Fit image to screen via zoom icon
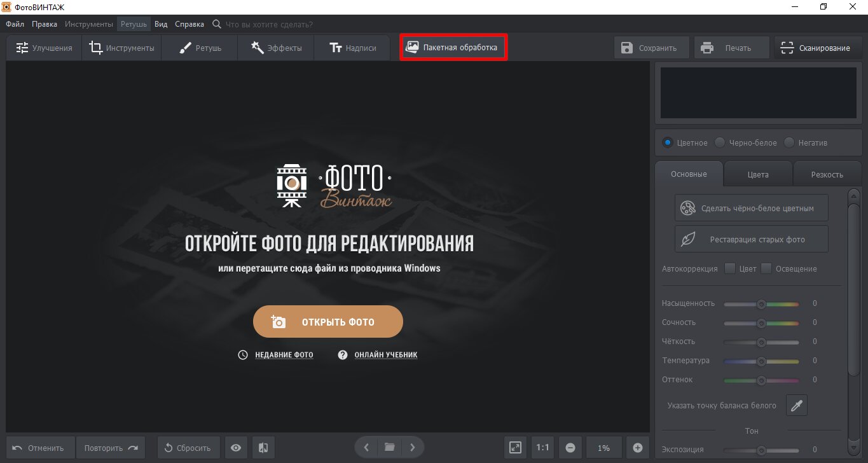This screenshot has height=463, width=868. [515, 448]
